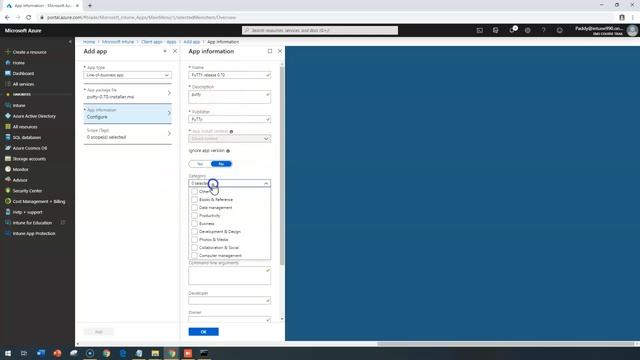This screenshot has height=360, width=640.
Task: Open App information Configure row
Action: coord(127,113)
